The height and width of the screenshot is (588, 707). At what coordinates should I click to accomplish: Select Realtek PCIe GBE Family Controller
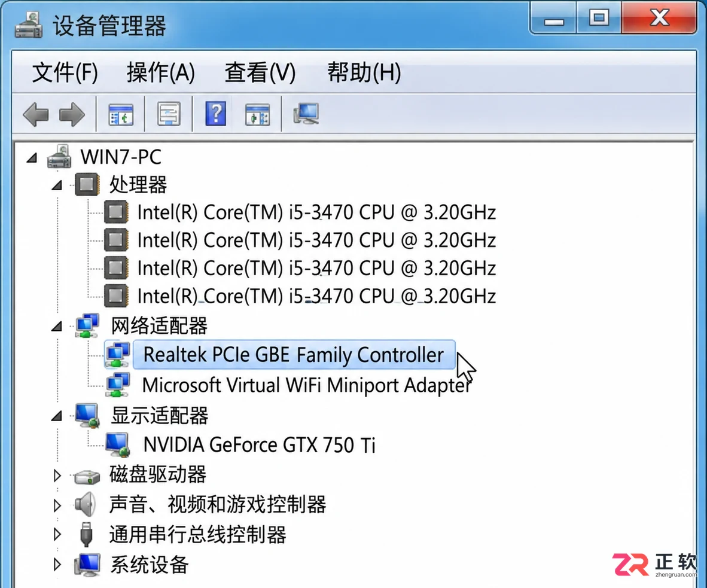tap(294, 355)
